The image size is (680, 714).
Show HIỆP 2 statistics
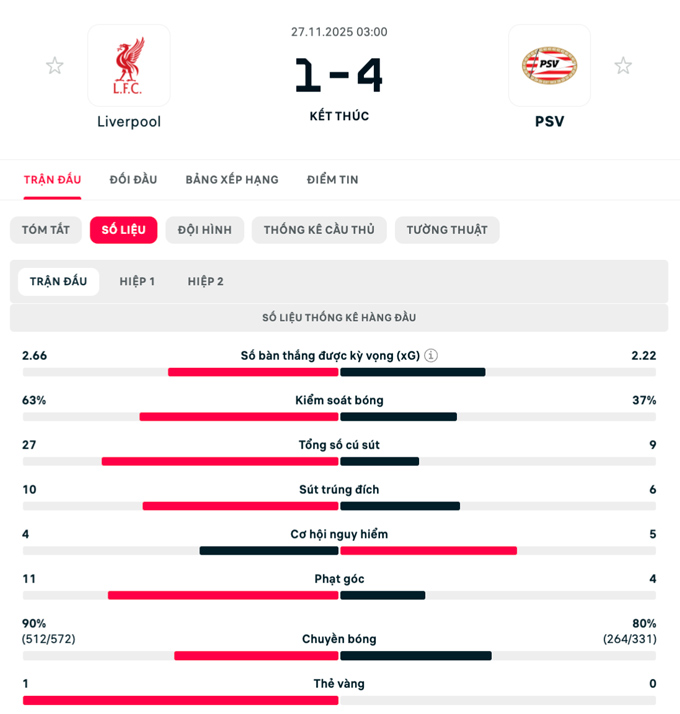(206, 282)
